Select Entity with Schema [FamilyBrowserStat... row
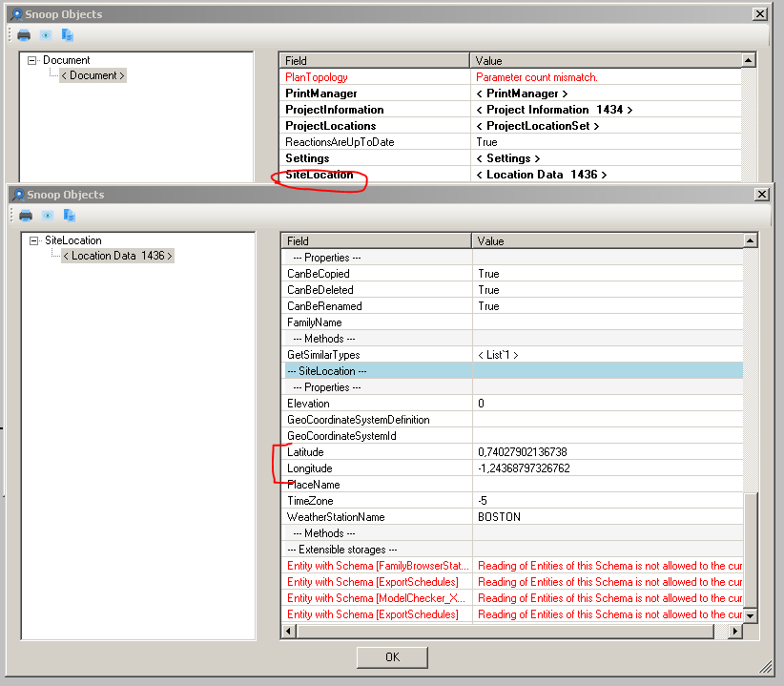784x686 pixels. coord(512,566)
